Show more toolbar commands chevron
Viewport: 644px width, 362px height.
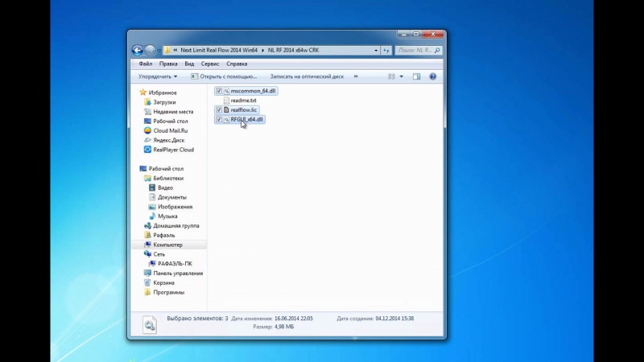click(356, 76)
